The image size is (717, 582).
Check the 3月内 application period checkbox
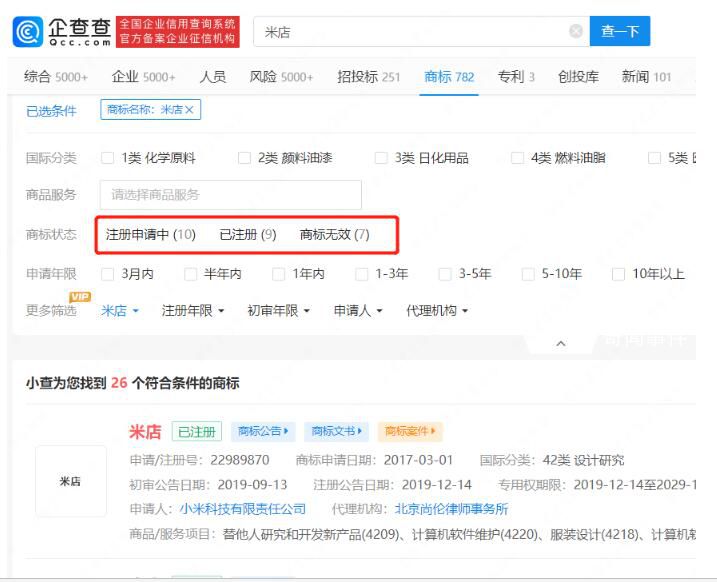click(107, 274)
